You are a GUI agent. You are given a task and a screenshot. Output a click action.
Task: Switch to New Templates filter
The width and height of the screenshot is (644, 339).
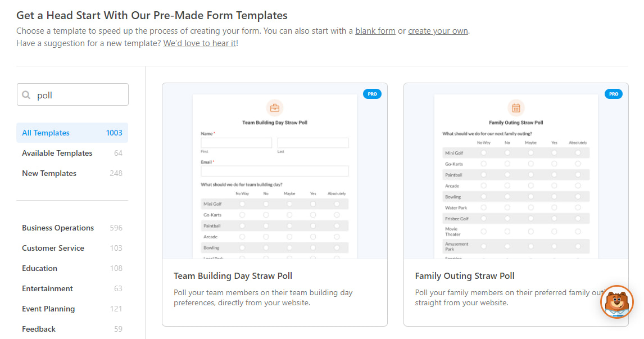click(x=49, y=173)
